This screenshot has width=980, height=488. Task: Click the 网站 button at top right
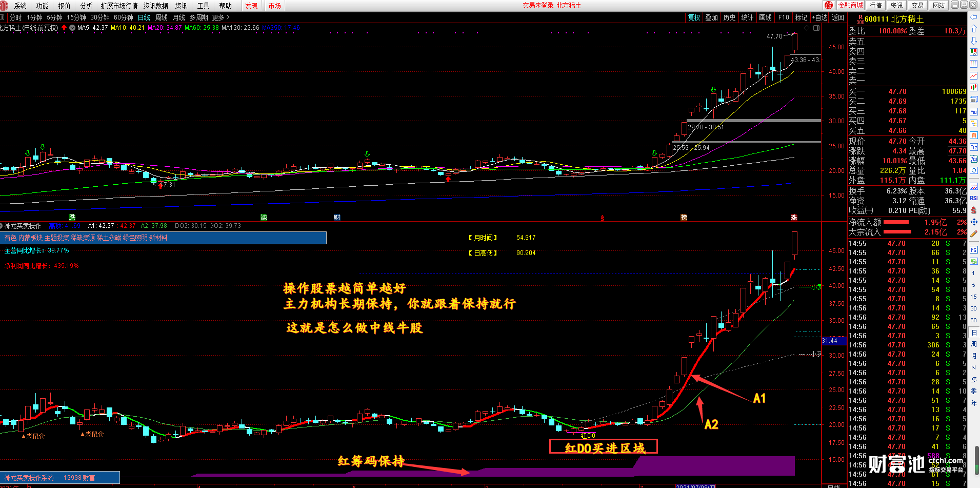[x=938, y=5]
